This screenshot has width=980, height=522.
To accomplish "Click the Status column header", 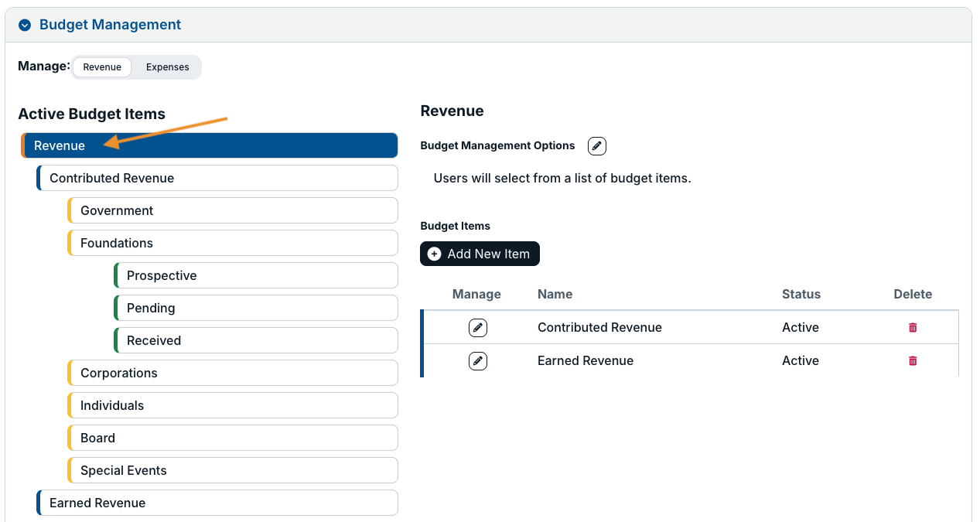I will (801, 294).
